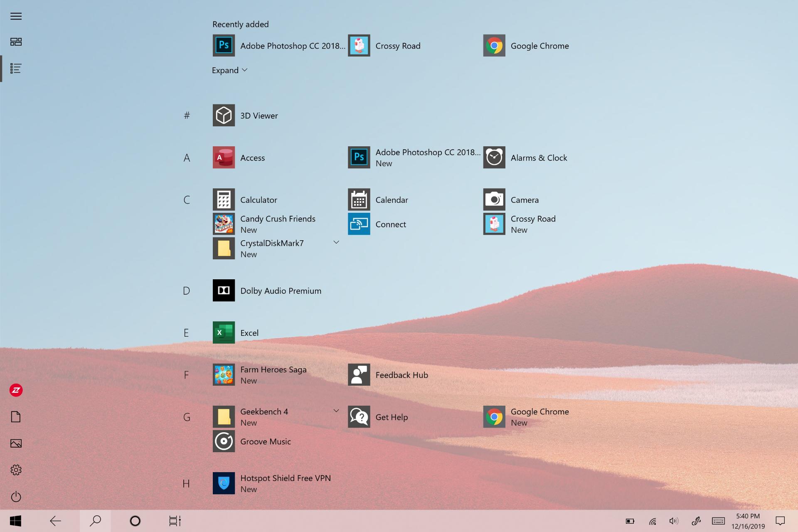Jump to letter C section header
The height and width of the screenshot is (532, 798).
187,200
